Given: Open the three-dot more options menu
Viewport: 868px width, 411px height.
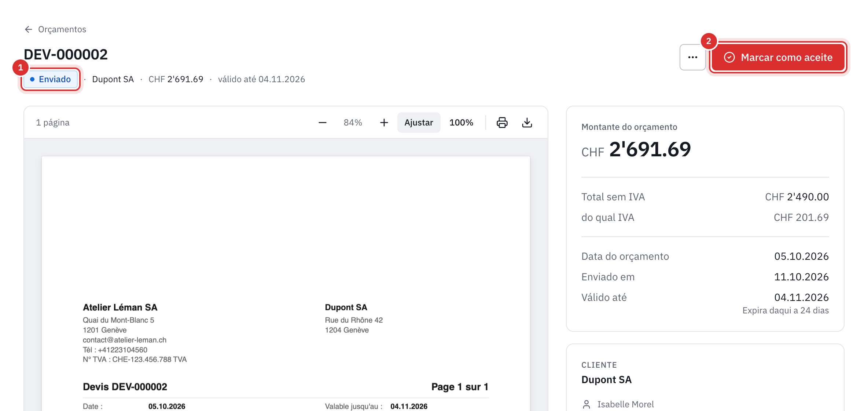Looking at the screenshot, I should point(692,57).
